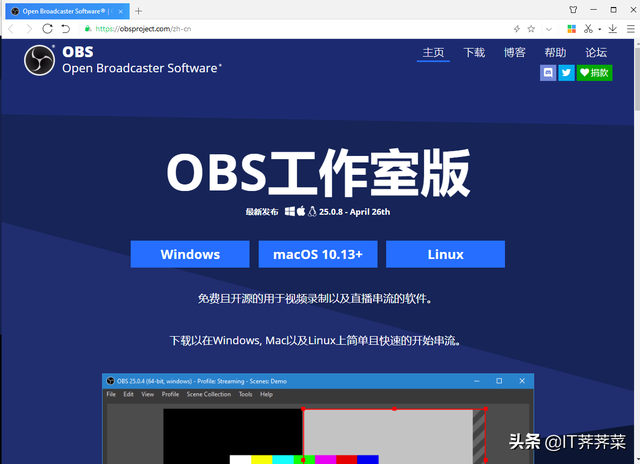Click the green padlock security icon
This screenshot has height=464, width=640.
tap(87, 29)
